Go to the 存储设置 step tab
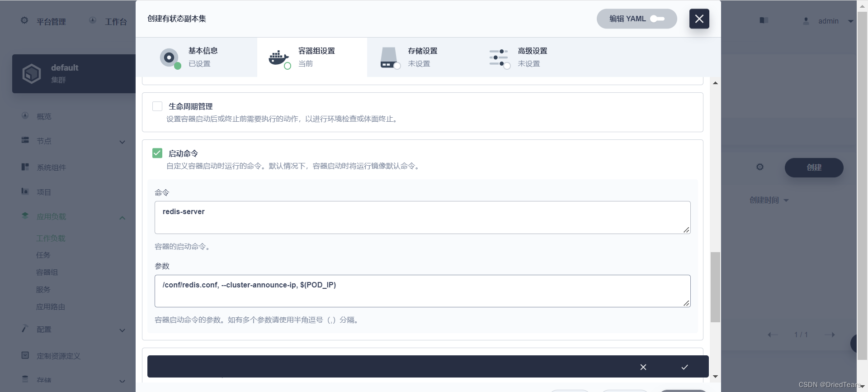The height and width of the screenshot is (392, 868). [x=422, y=57]
